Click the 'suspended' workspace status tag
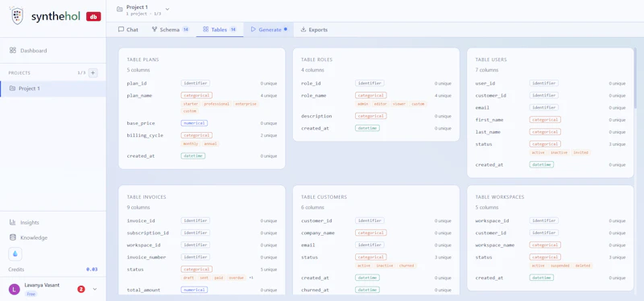 pyautogui.click(x=560, y=266)
